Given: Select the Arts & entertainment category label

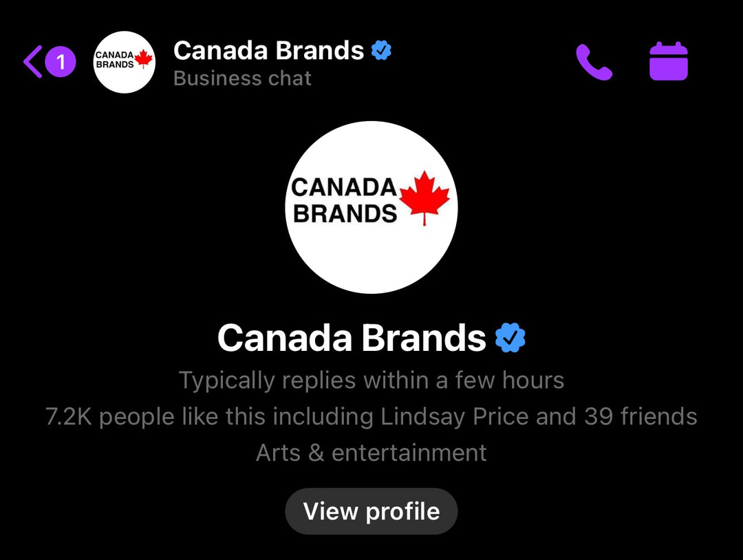Looking at the screenshot, I should (x=371, y=453).
